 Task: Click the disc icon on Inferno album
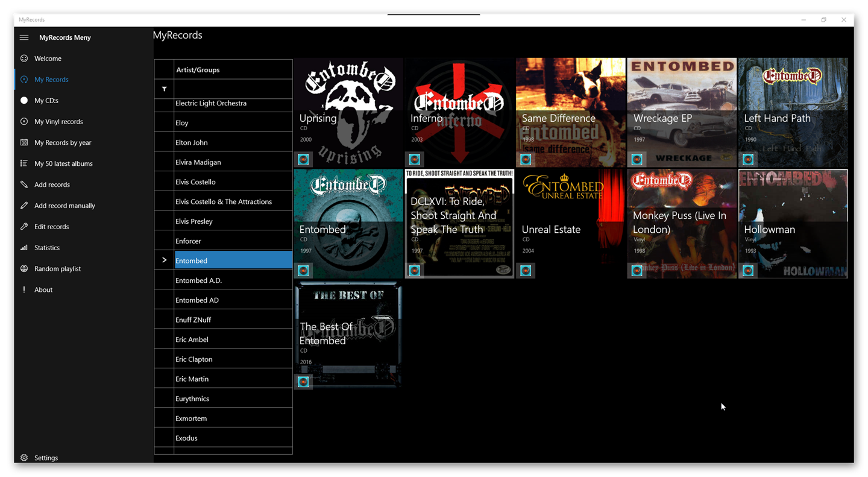pos(415,159)
